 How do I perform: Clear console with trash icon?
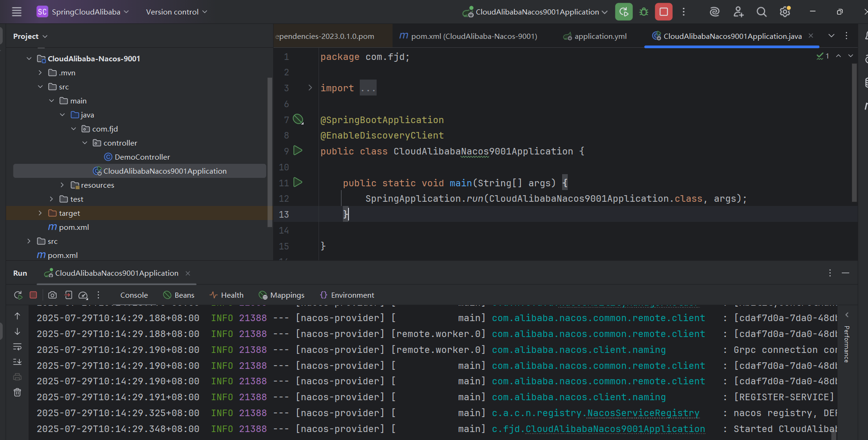click(x=17, y=392)
